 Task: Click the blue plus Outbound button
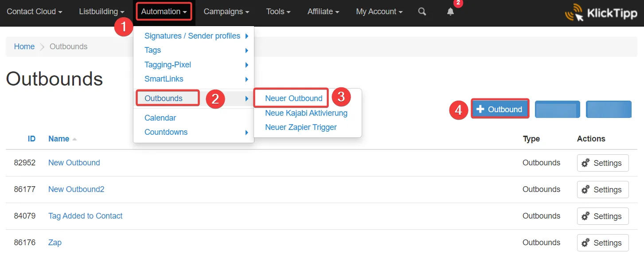[x=500, y=109]
